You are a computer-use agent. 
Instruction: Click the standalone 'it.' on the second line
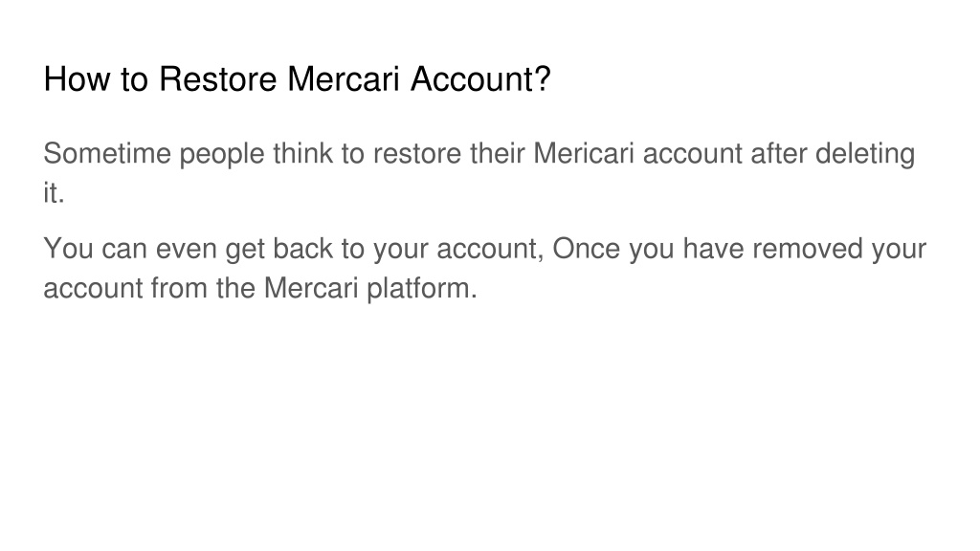55,193
